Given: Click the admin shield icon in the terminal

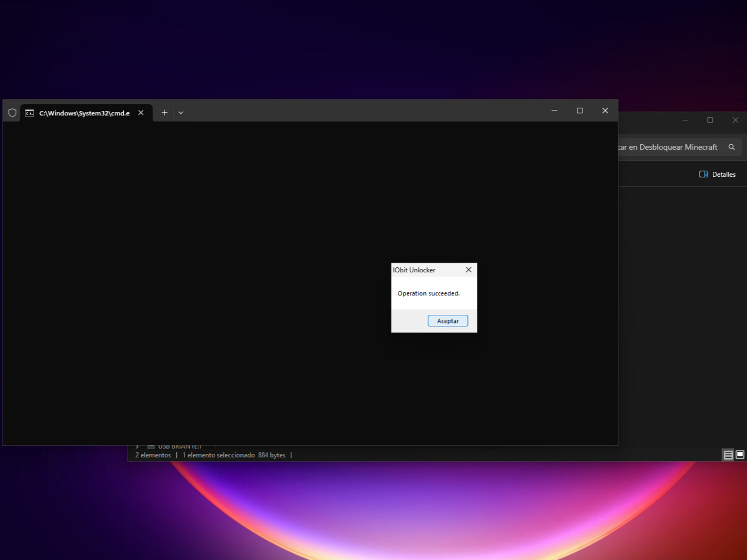Looking at the screenshot, I should 12,113.
